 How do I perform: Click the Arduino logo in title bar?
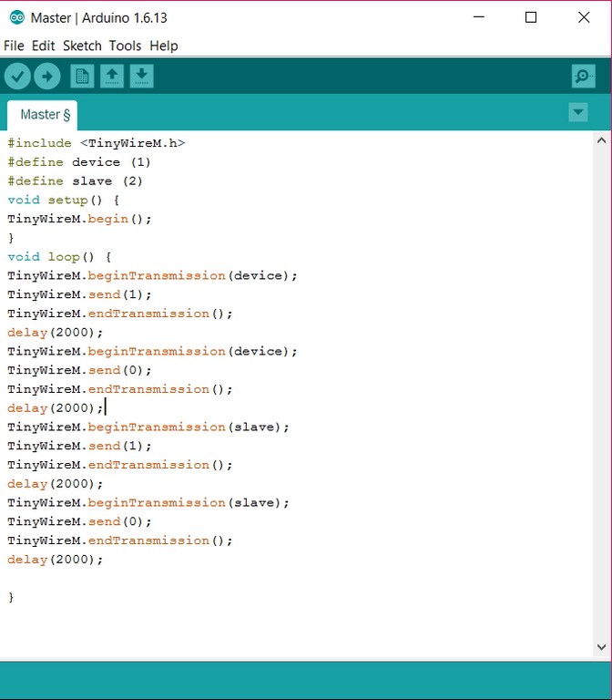pyautogui.click(x=17, y=18)
